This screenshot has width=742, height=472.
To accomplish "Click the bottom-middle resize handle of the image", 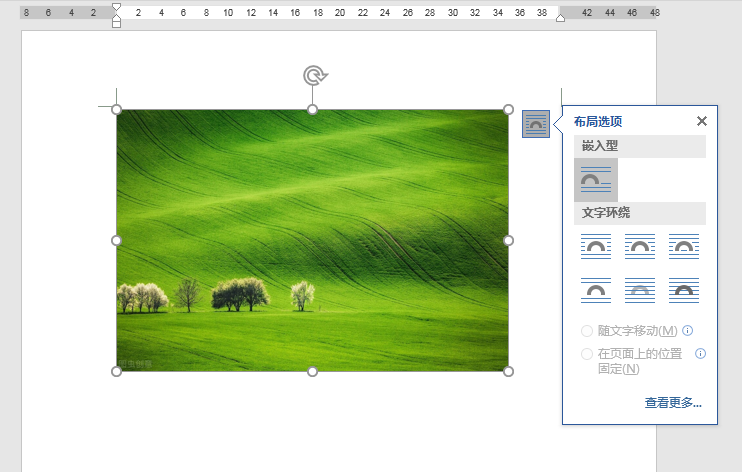I will point(312,372).
